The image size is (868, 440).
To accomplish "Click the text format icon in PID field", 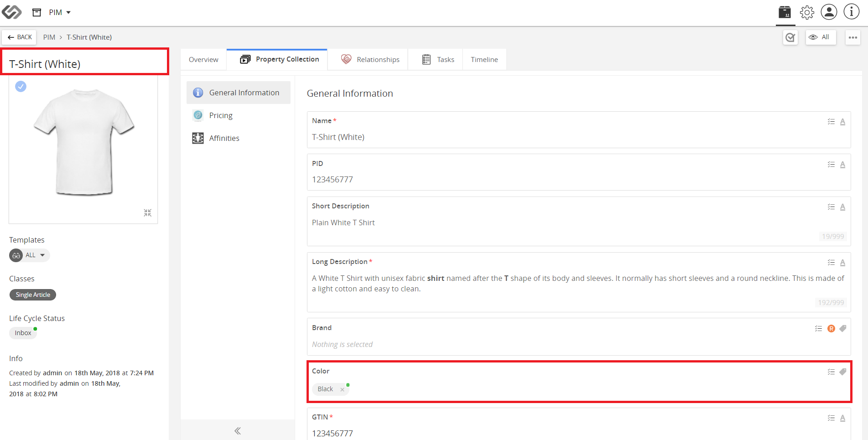I will click(x=842, y=165).
